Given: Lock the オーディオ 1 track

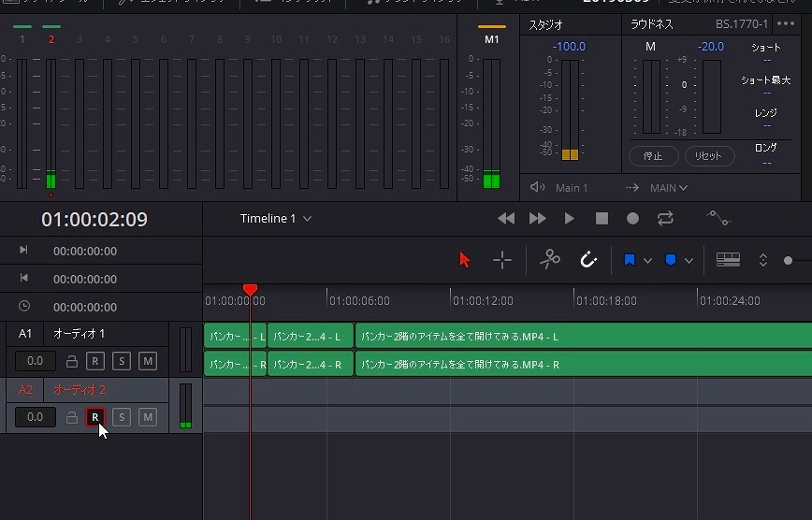Looking at the screenshot, I should (x=72, y=361).
